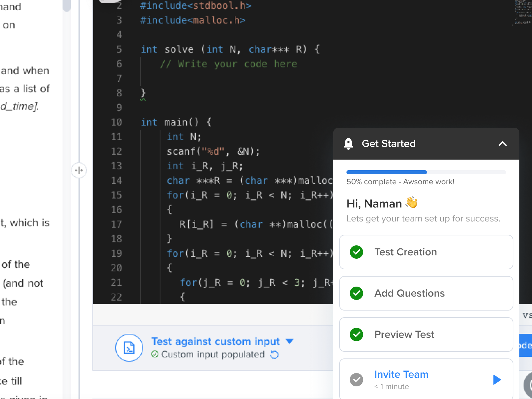The height and width of the screenshot is (399, 532).
Task: Click the terminal document icon near custom input
Action: coord(129,348)
